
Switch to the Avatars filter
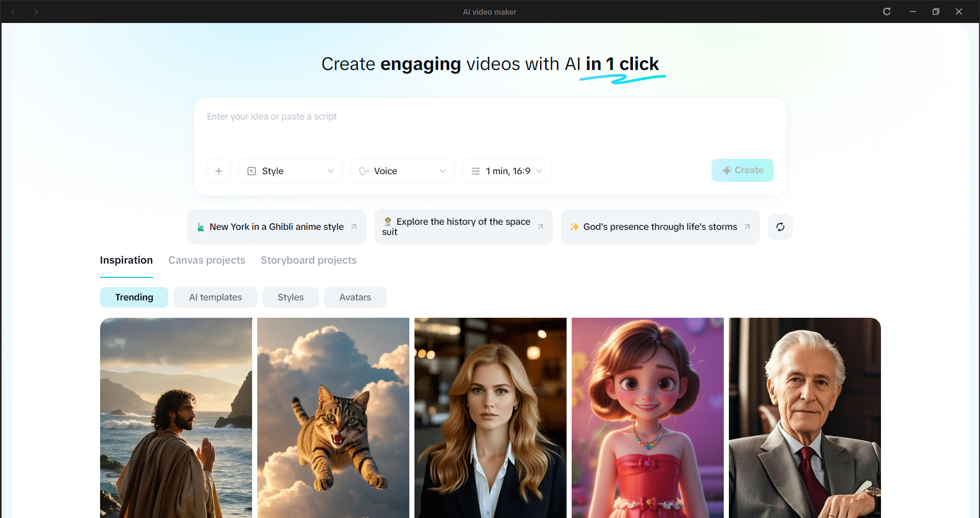coord(355,297)
